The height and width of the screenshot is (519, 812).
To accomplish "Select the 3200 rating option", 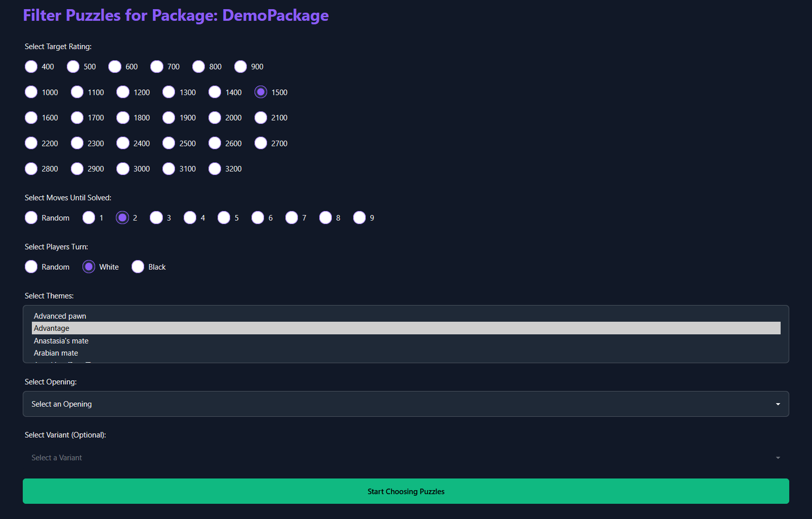I will (x=215, y=168).
